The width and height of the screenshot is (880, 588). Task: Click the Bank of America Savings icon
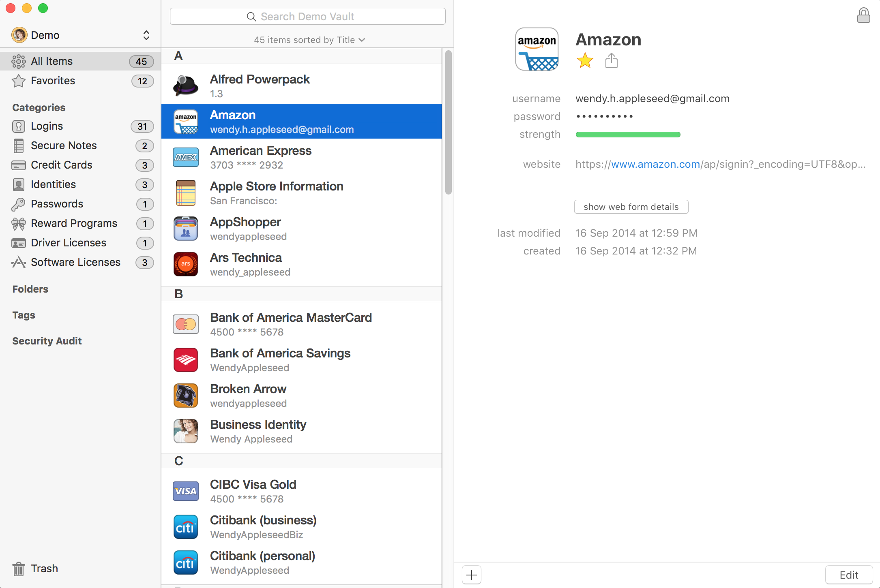click(185, 360)
